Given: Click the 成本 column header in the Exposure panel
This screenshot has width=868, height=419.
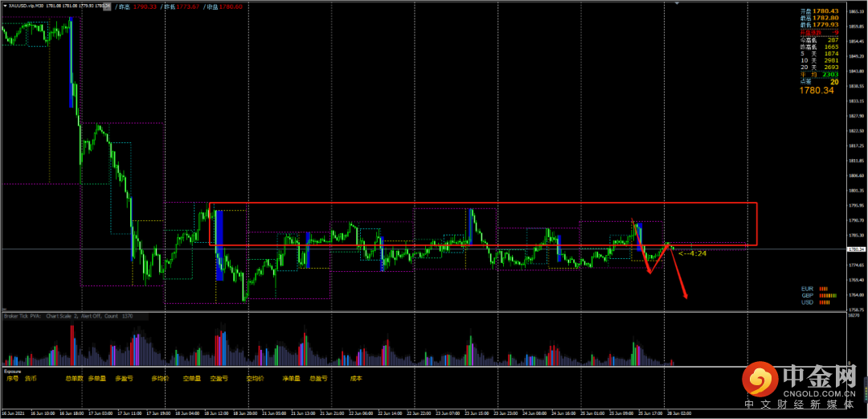Looking at the screenshot, I should [356, 379].
